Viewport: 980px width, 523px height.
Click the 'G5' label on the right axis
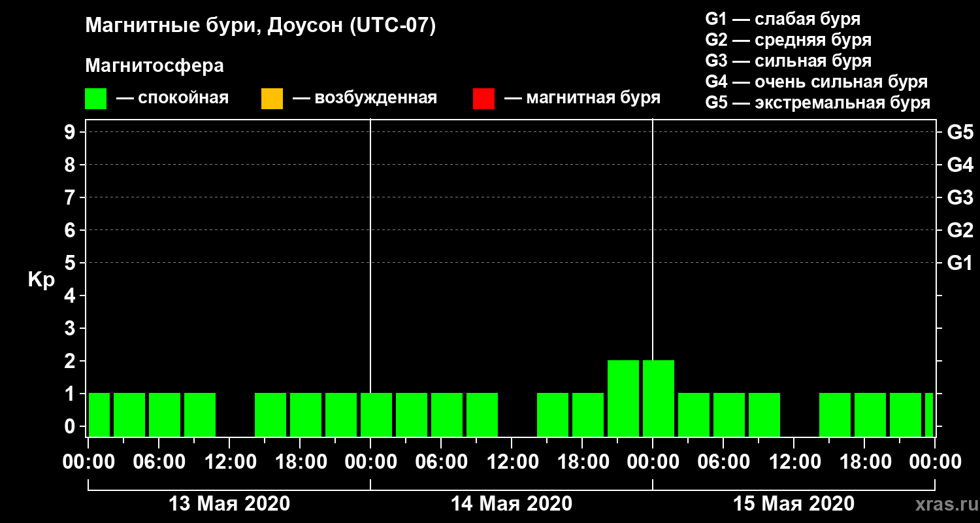pyautogui.click(x=960, y=132)
